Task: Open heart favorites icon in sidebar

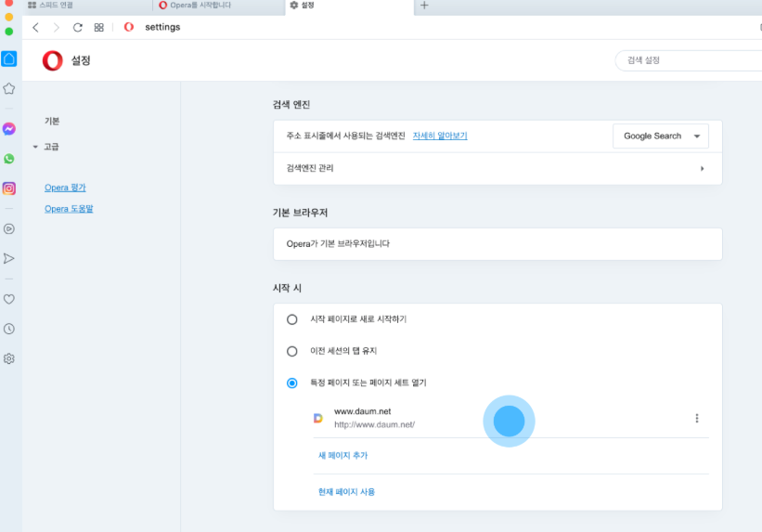Action: 9,299
